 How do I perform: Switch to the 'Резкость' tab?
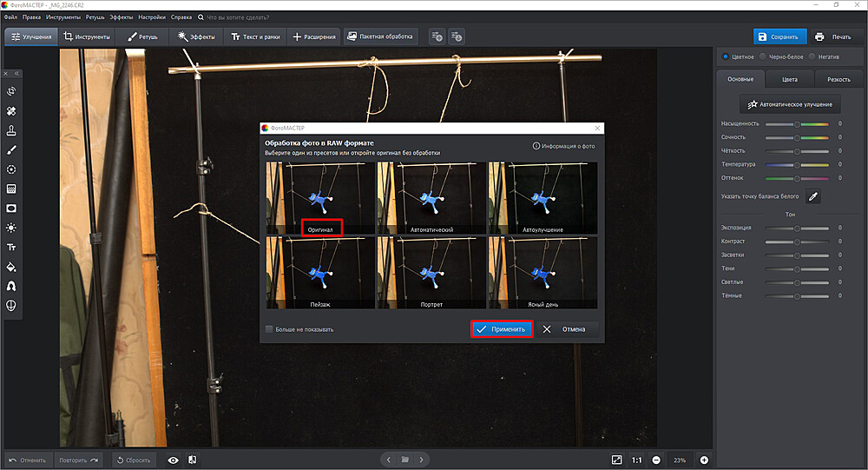coord(838,79)
